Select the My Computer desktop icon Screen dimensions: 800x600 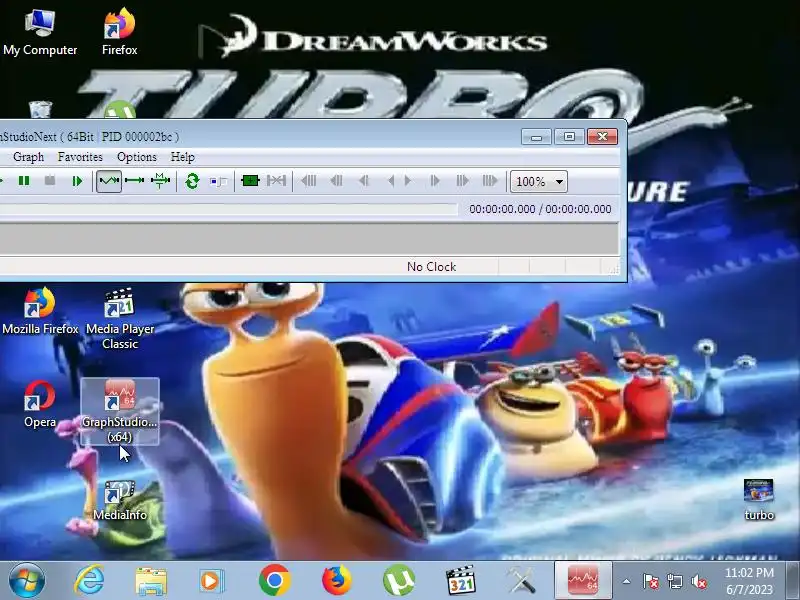point(40,32)
